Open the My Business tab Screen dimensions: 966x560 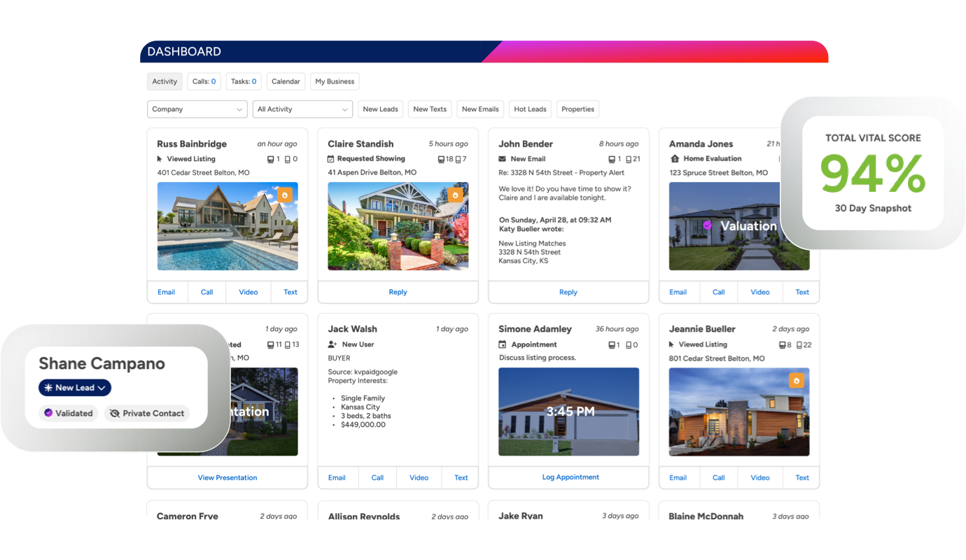pyautogui.click(x=335, y=81)
